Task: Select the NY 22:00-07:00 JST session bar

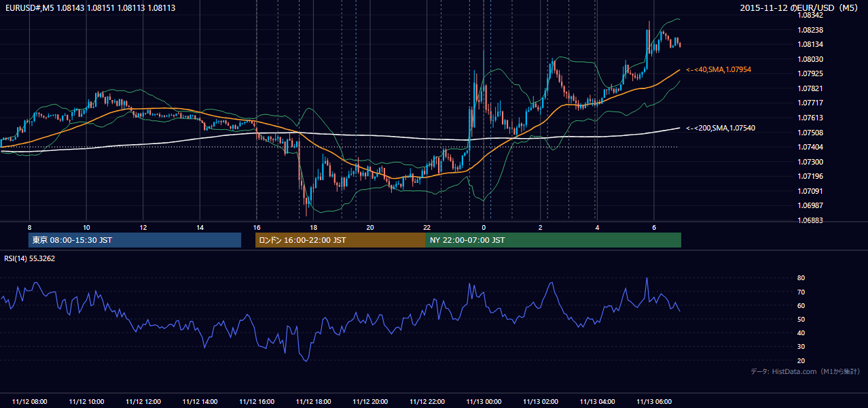Action: (554, 240)
